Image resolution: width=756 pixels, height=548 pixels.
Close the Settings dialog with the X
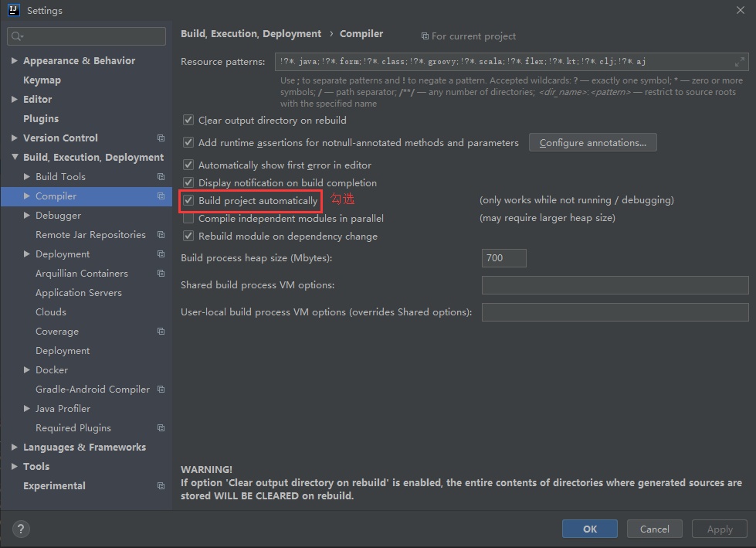[741, 10]
